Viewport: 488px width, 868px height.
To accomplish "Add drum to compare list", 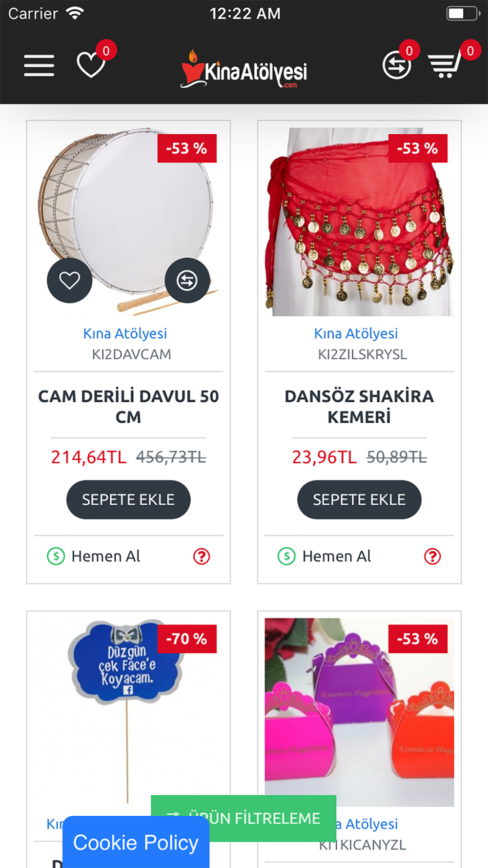I will point(187,280).
